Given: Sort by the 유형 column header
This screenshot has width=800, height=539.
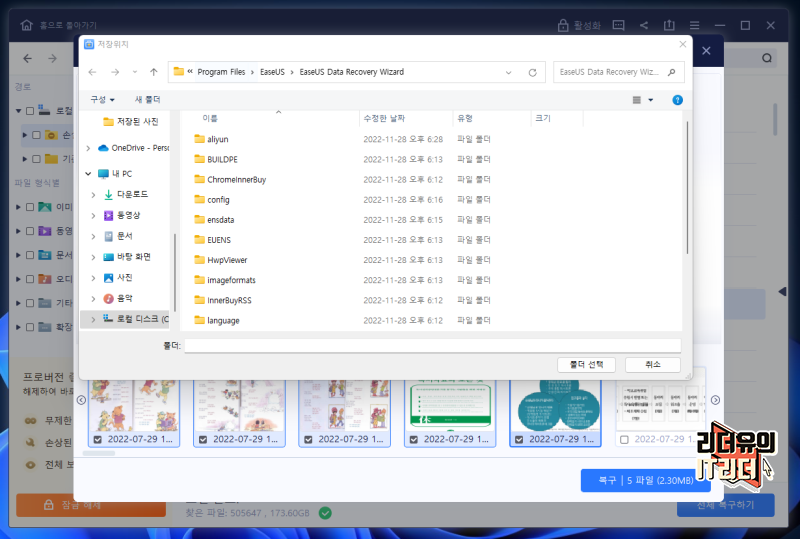Looking at the screenshot, I should point(465,118).
